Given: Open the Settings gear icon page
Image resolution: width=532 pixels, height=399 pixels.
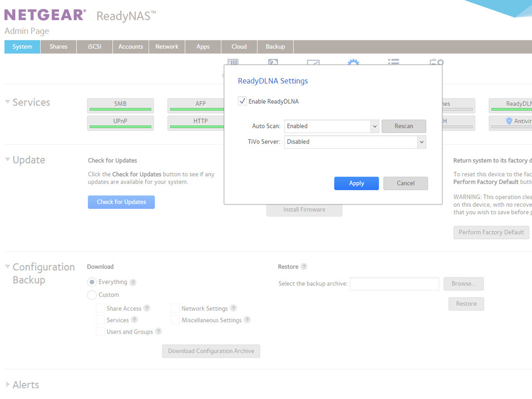Looking at the screenshot, I should click(x=353, y=62).
